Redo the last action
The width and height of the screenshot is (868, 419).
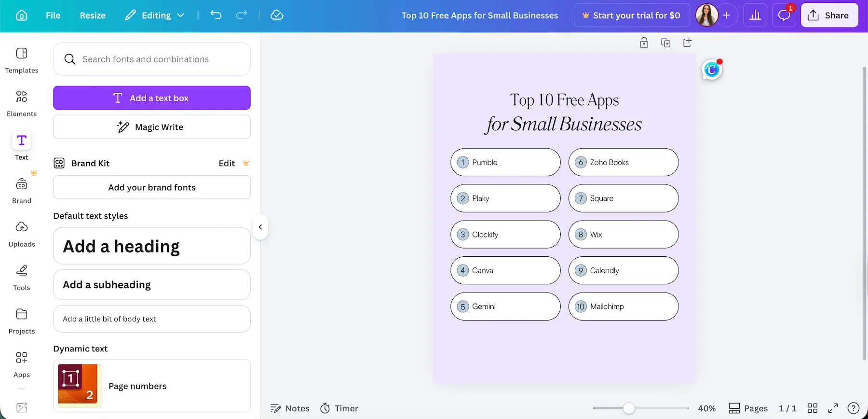(x=241, y=15)
